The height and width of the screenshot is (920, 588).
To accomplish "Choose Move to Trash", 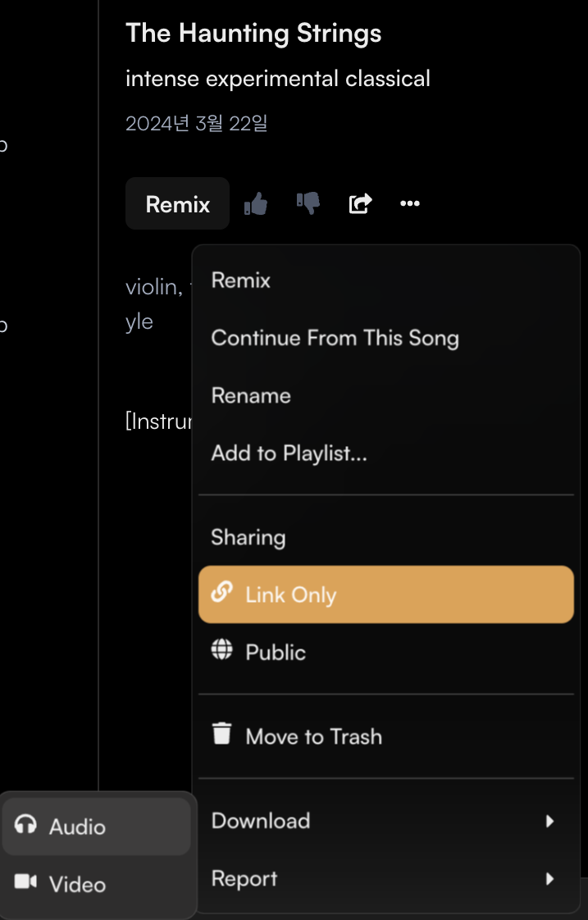I will (x=313, y=736).
